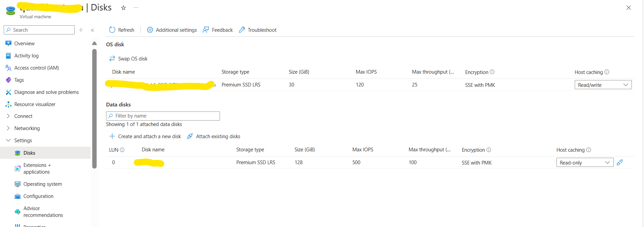Click Attach existing disks plug icon
644x227 pixels.
190,136
